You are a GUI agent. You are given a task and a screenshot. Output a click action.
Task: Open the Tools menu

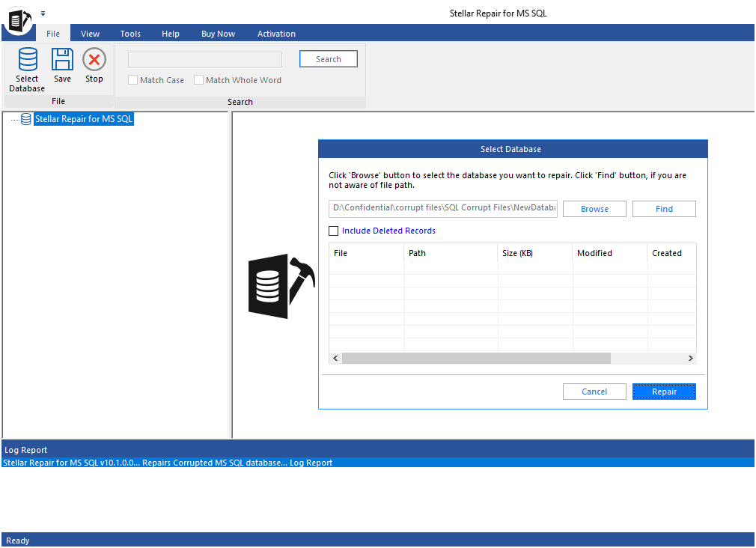pyautogui.click(x=130, y=33)
